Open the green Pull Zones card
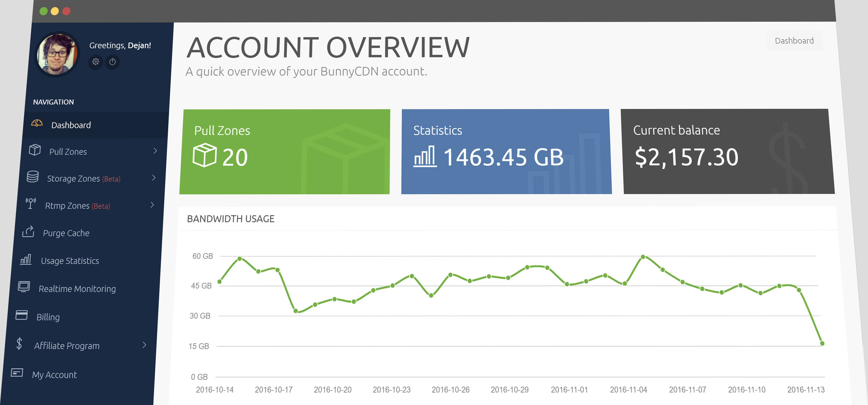Viewport: 868px width, 405px height. point(285,152)
